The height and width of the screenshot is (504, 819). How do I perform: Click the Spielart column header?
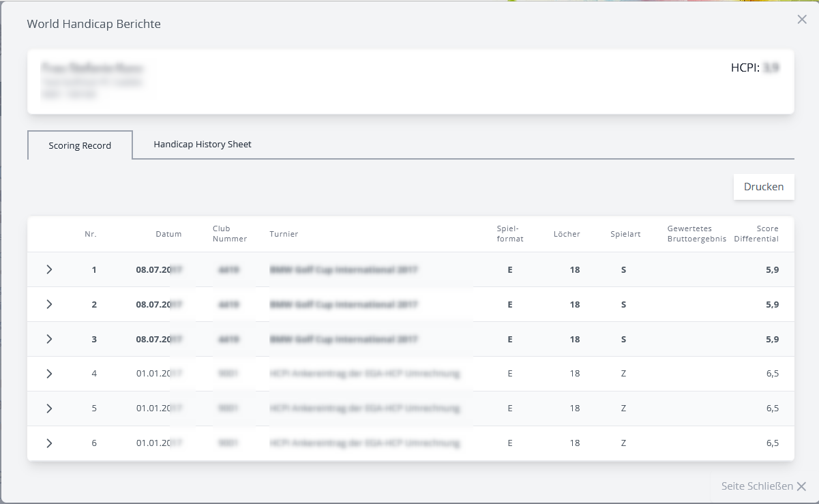(x=625, y=234)
